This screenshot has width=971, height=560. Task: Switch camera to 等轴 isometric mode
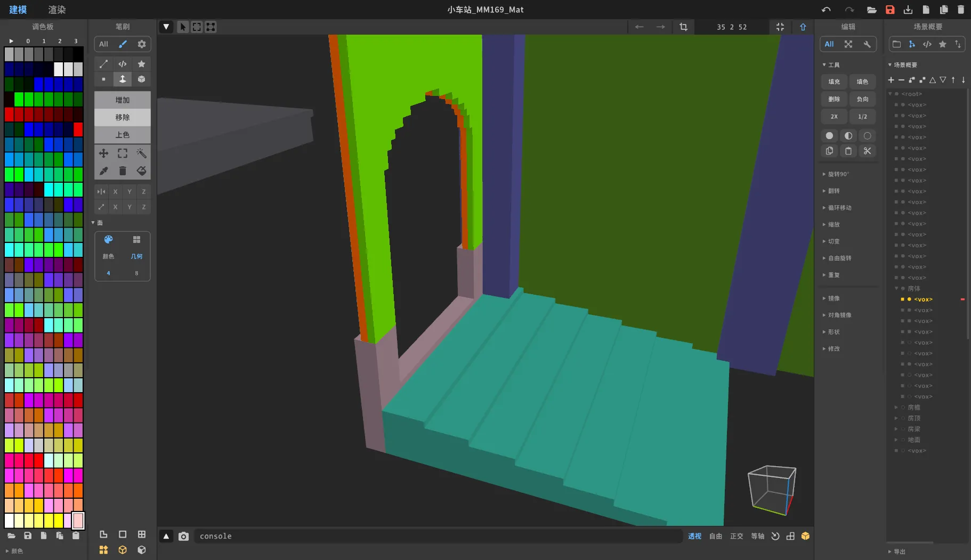click(757, 536)
